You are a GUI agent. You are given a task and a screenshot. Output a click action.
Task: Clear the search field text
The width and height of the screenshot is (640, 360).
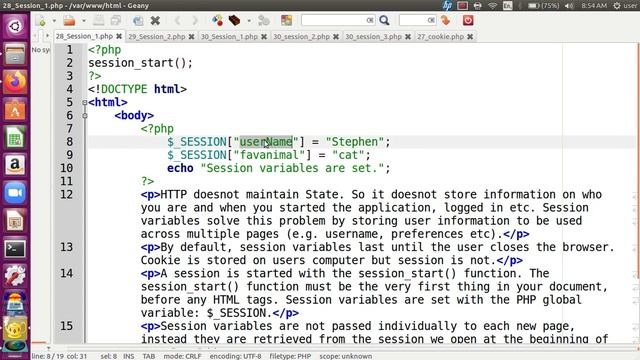click(370, 20)
